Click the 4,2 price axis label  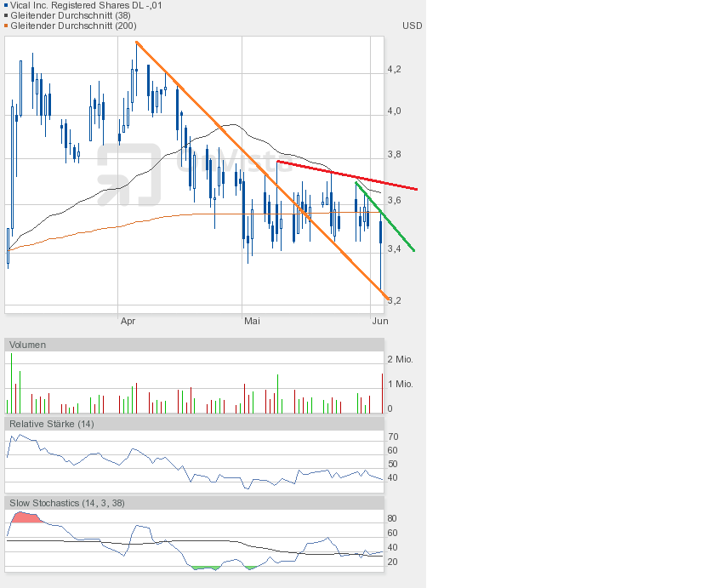point(394,70)
